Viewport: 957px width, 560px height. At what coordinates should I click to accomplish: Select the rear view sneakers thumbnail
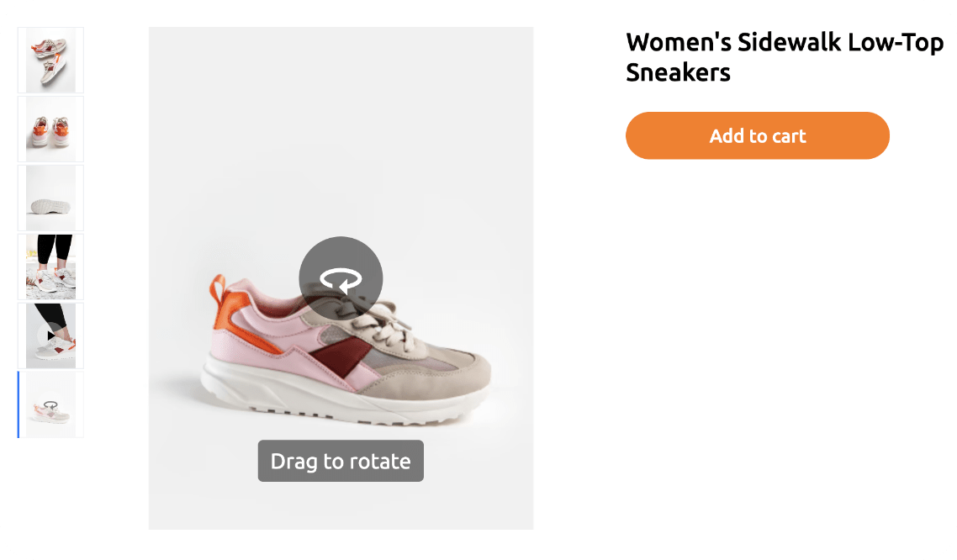click(50, 129)
